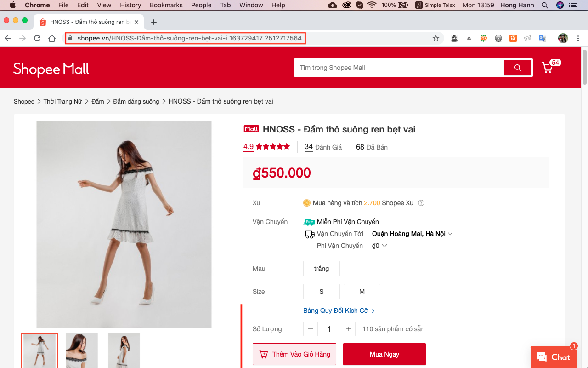Open the SQ extension icon

coord(484,38)
